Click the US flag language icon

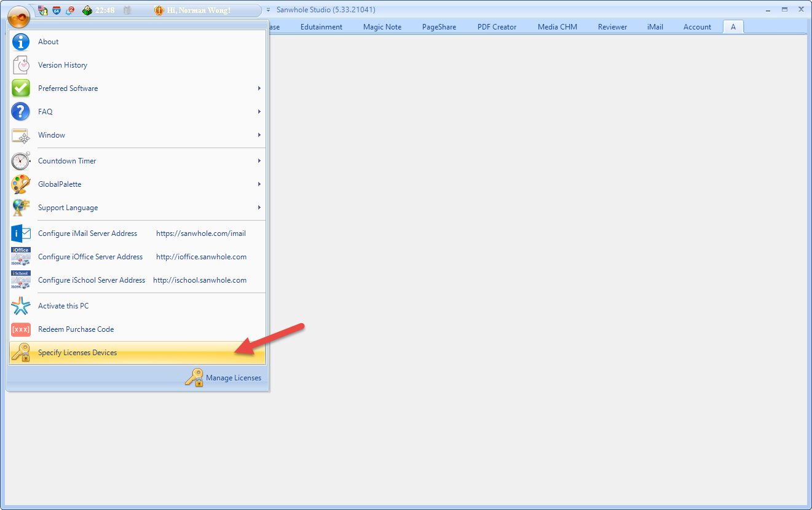(43, 10)
